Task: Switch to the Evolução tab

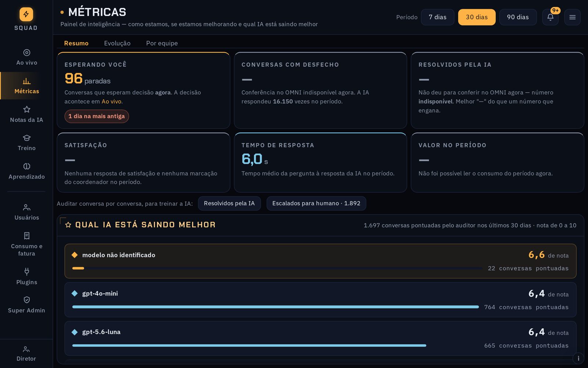Action: click(x=117, y=43)
